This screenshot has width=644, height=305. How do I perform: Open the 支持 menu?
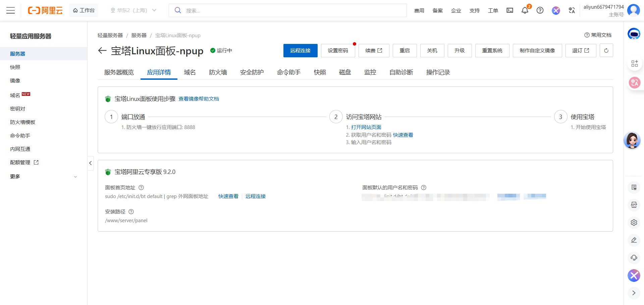pyautogui.click(x=475, y=11)
